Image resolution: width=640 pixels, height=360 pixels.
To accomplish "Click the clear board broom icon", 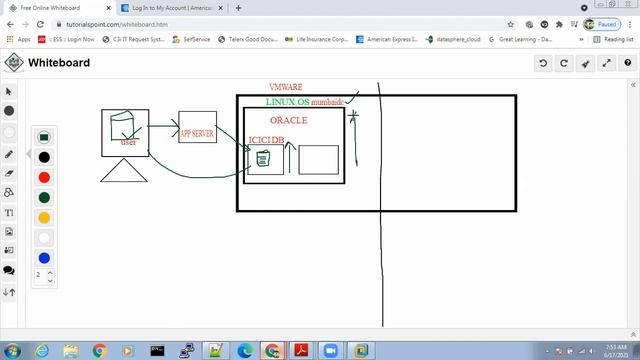I will pyautogui.click(x=585, y=63).
